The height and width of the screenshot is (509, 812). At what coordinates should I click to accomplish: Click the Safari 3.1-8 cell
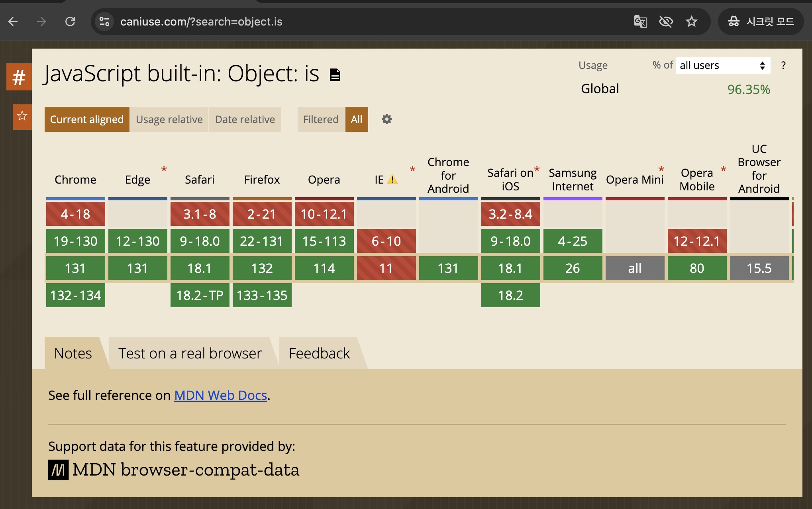coord(200,214)
